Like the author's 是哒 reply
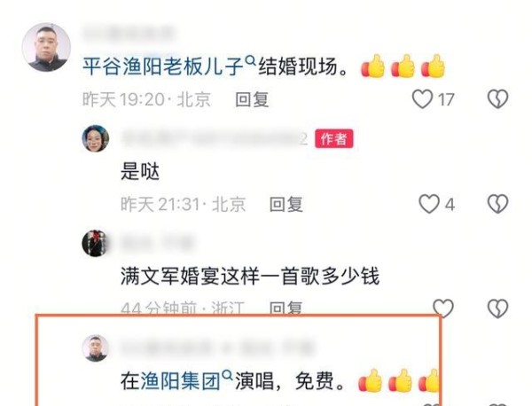The height and width of the screenshot is (406, 532). (429, 204)
